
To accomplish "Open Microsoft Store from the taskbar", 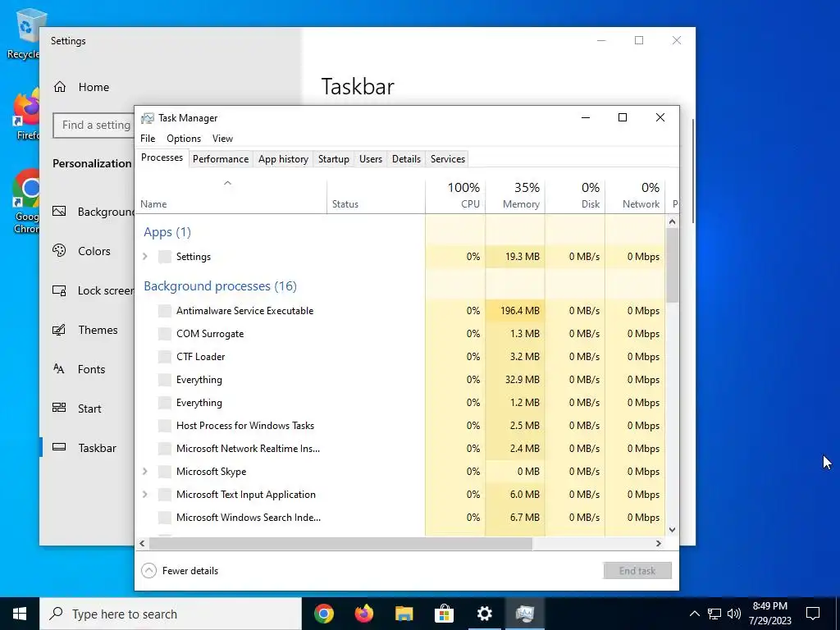I will (x=444, y=614).
